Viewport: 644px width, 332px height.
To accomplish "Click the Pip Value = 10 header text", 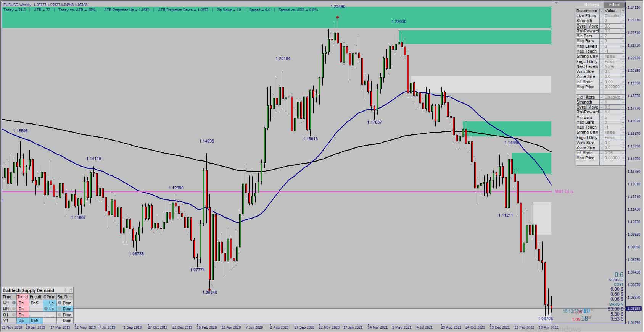I will (x=229, y=10).
